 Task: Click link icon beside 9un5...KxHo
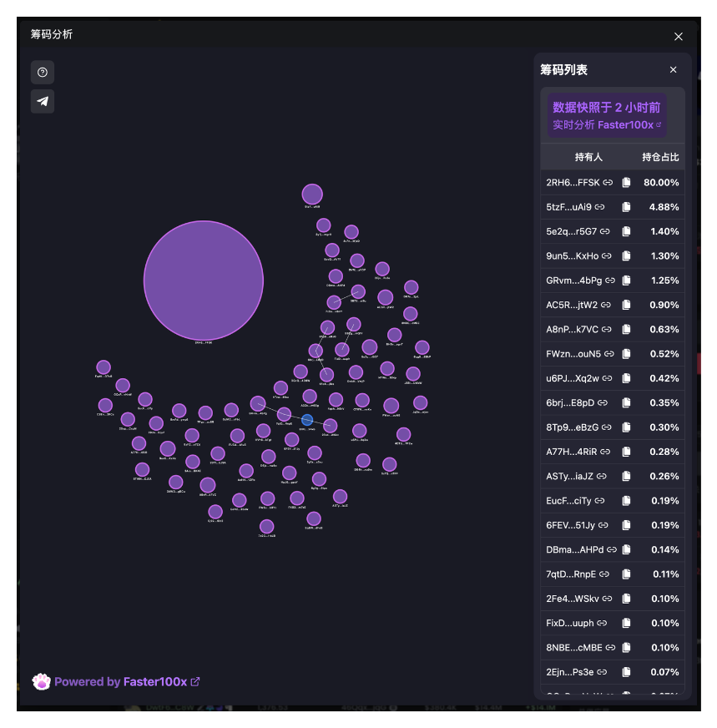click(607, 255)
